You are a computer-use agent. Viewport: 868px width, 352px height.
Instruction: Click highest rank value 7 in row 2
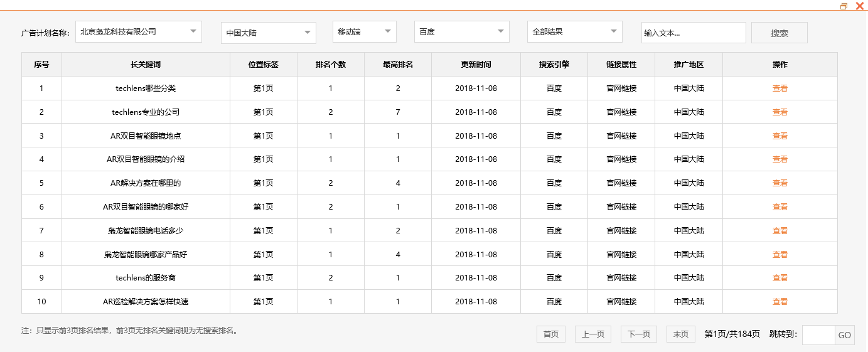398,112
